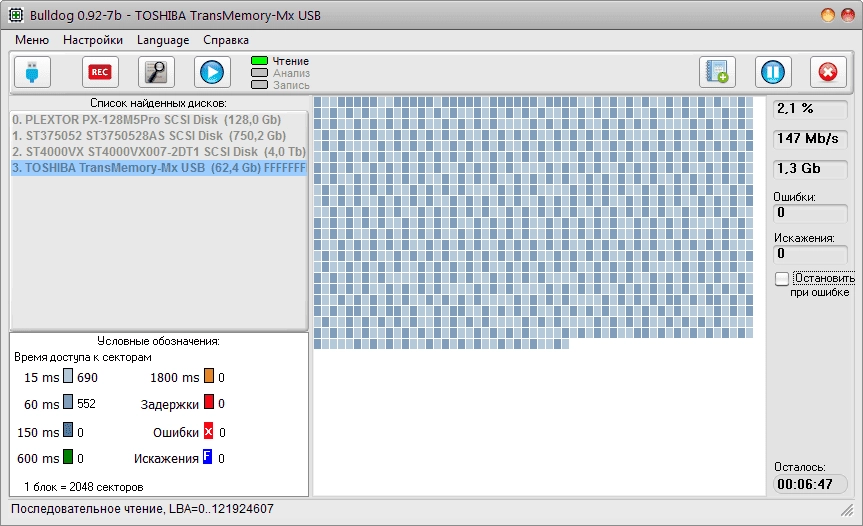The height and width of the screenshot is (526, 863).
Task: Open the Language menu
Action: click(163, 40)
